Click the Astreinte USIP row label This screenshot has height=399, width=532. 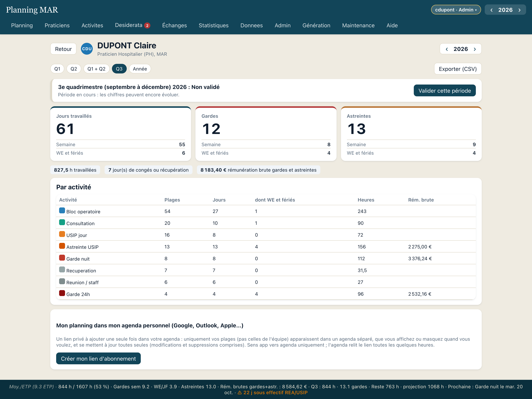pyautogui.click(x=82, y=247)
